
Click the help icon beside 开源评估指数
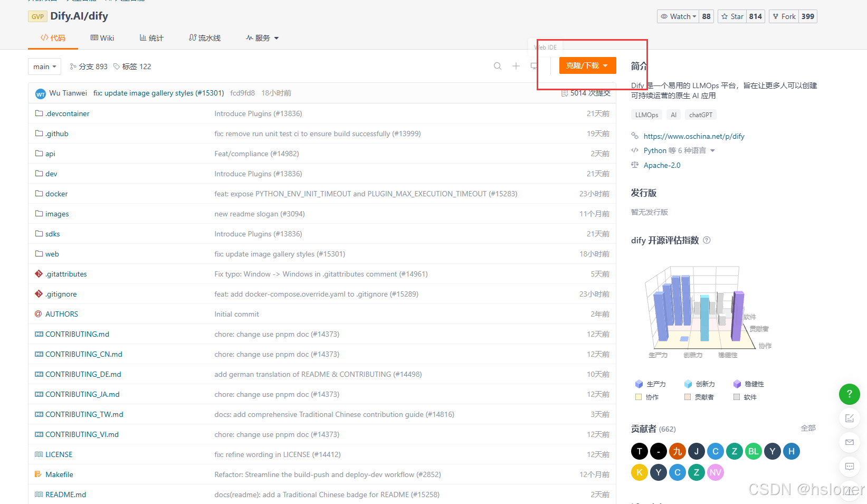click(x=707, y=240)
